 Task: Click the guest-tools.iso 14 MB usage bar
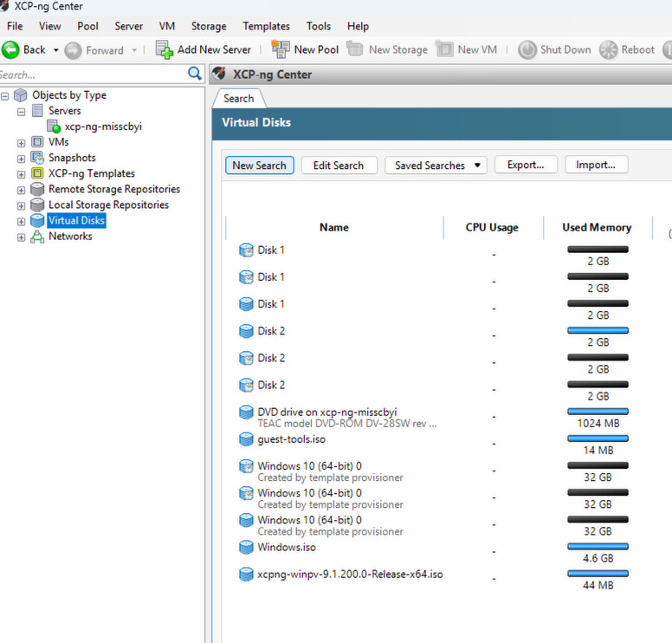pyautogui.click(x=598, y=438)
